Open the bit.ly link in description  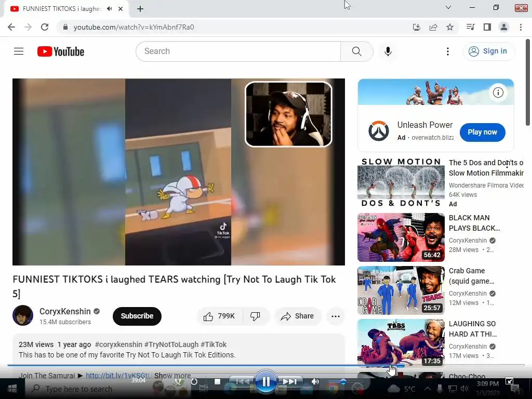click(117, 376)
